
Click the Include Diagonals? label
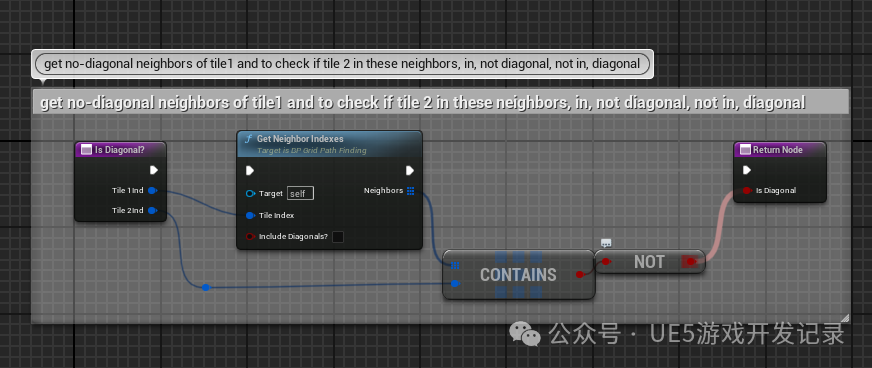pos(293,237)
